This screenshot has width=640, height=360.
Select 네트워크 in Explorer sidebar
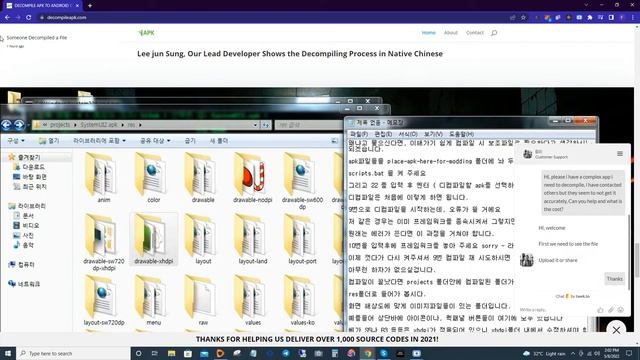(24, 284)
